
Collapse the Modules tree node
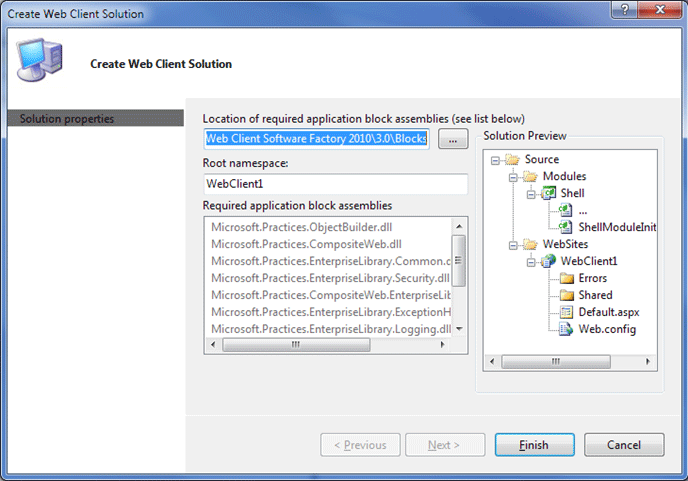(513, 177)
